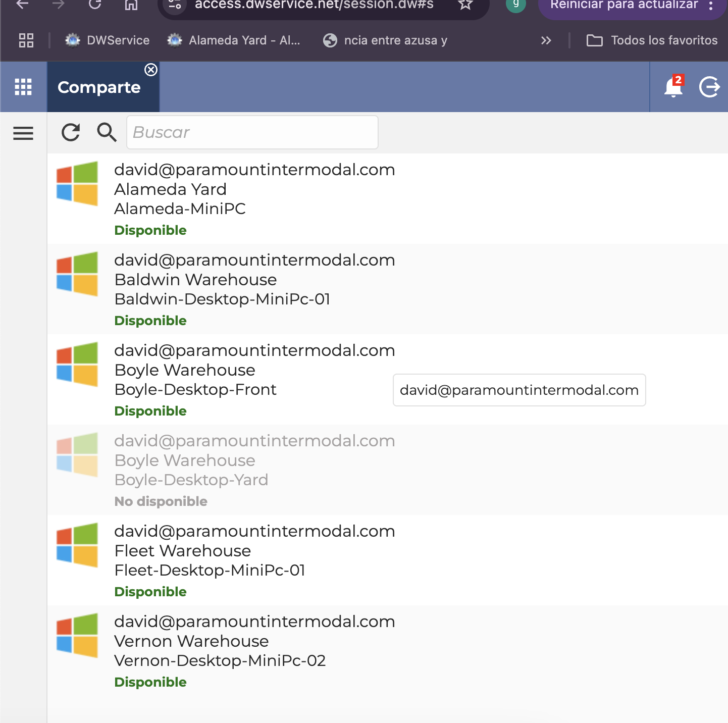Click Disponible status of Boyle-Desktop-Front

(x=150, y=411)
